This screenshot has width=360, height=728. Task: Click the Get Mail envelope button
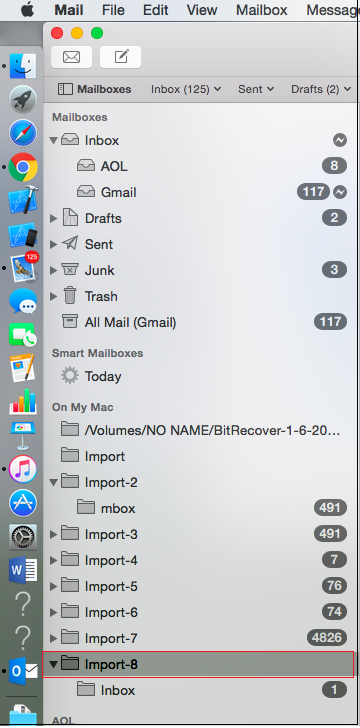(71, 57)
